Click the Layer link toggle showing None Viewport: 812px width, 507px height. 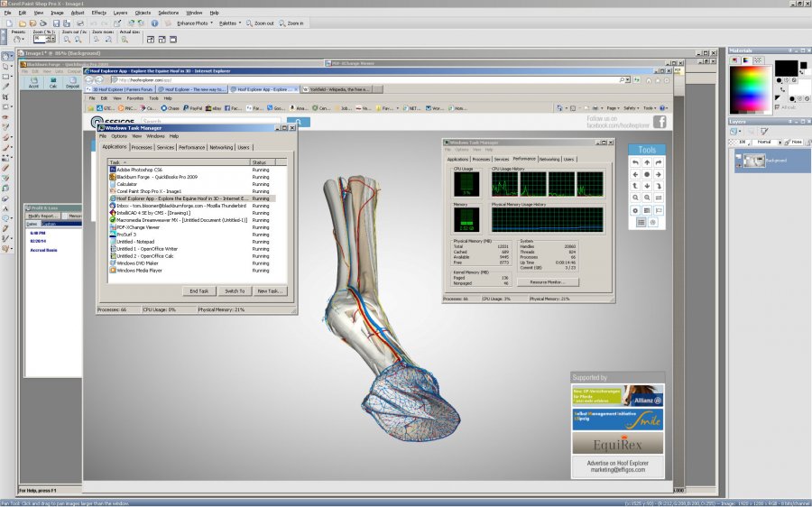(795, 142)
